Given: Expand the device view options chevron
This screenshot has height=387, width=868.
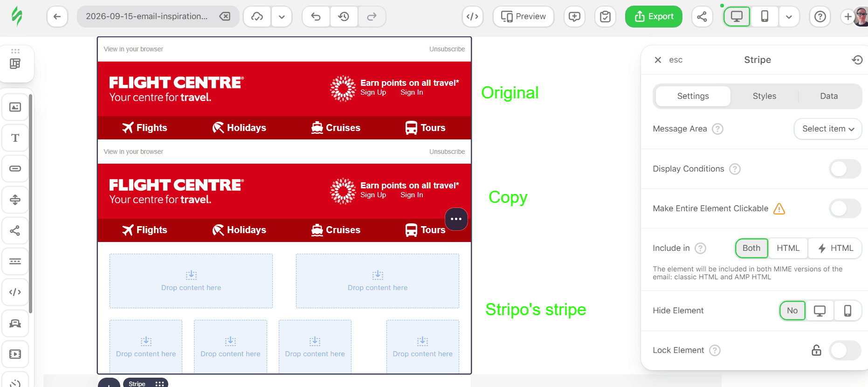Looking at the screenshot, I should (x=789, y=17).
